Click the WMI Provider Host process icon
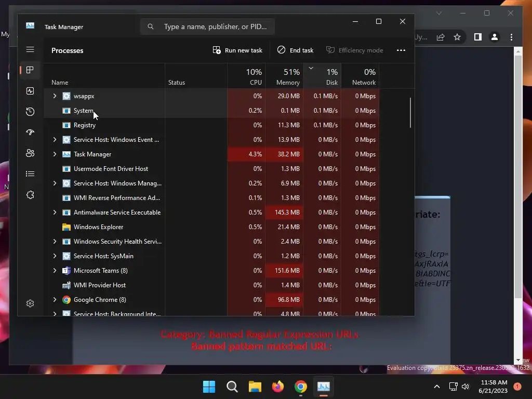 66,285
